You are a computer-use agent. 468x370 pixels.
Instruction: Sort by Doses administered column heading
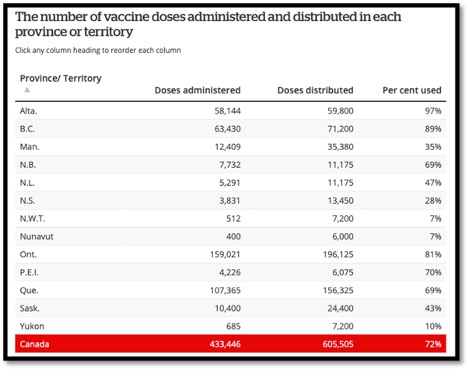(x=197, y=90)
